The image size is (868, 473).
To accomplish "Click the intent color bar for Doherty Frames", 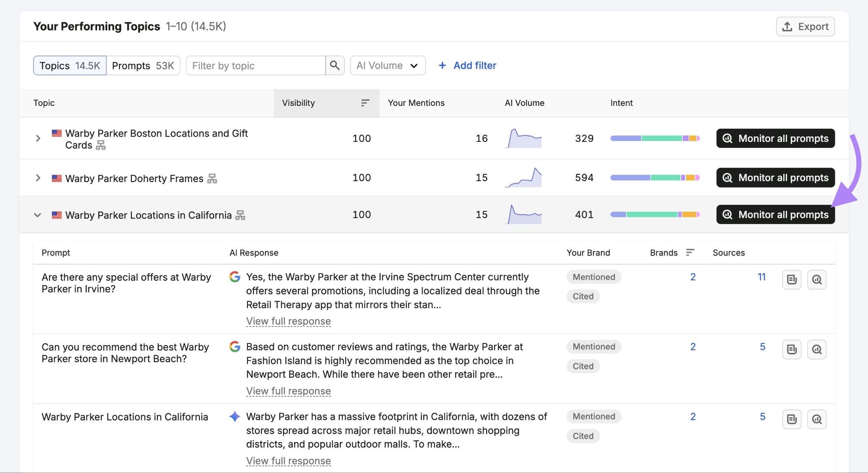I will pyautogui.click(x=655, y=178).
